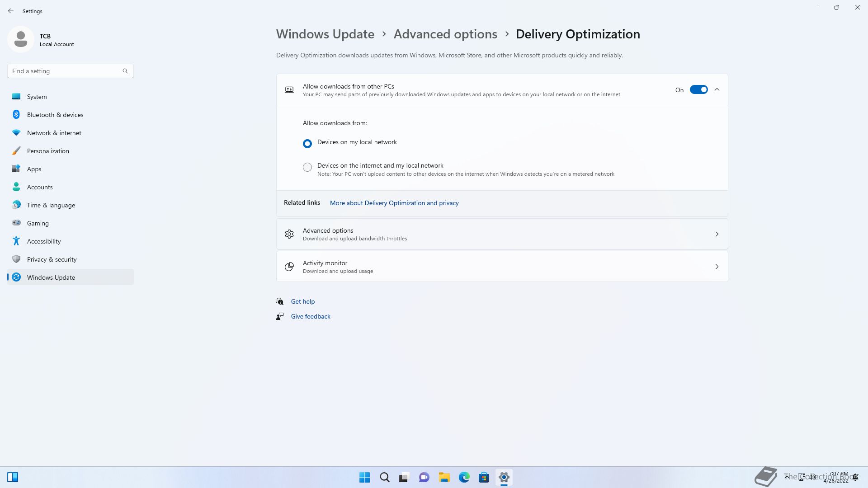The height and width of the screenshot is (488, 868).
Task: Launch Microsoft Edge from the taskbar
Action: click(464, 477)
